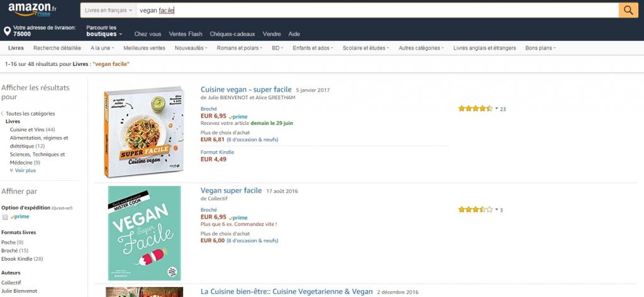The width and height of the screenshot is (644, 297).
Task: Open the 'Livres en français' search category dropdown
Action: [108, 10]
